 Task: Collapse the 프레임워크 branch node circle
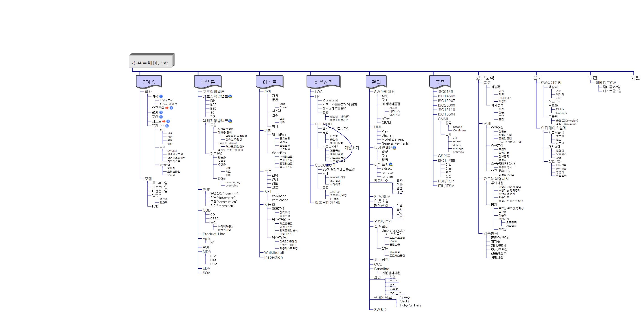coord(396,299)
